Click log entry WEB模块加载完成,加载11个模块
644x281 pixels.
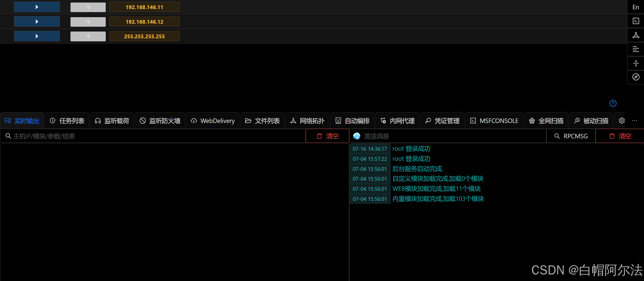tap(437, 189)
